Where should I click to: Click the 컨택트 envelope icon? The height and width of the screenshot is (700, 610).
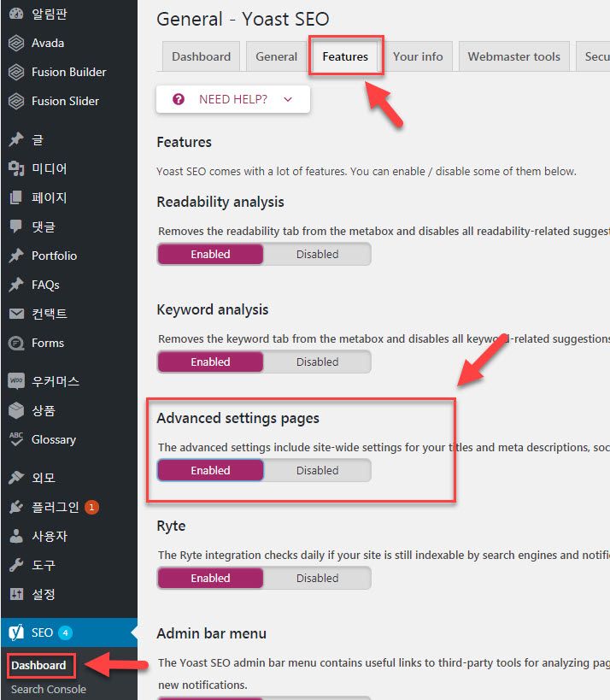[16, 314]
